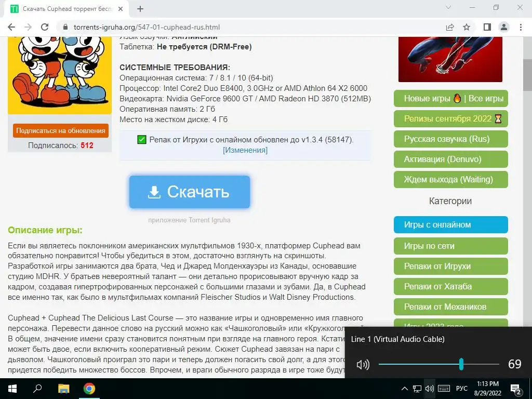
Task: Open Русская озвучка (Rus) category
Action: click(x=451, y=139)
